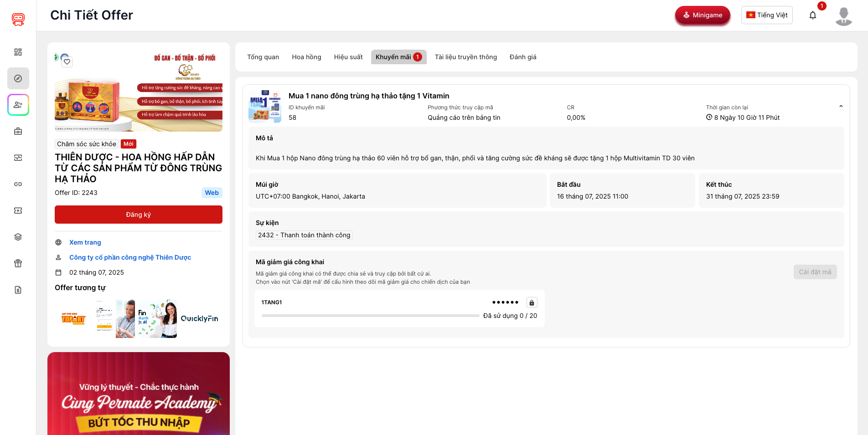Click the calendar icon beside 02 tháng 07, 2025

58,272
